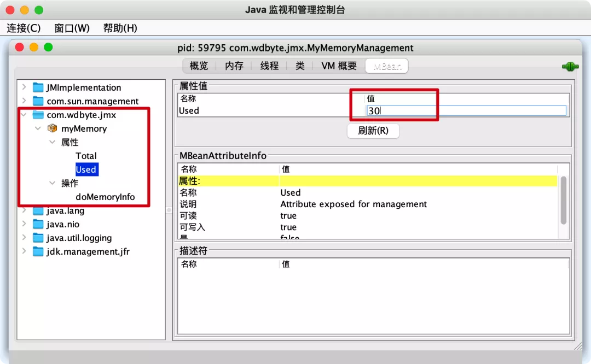Image resolution: width=591 pixels, height=364 pixels.
Task: Expand the com.sun.management tree node
Action: click(24, 101)
